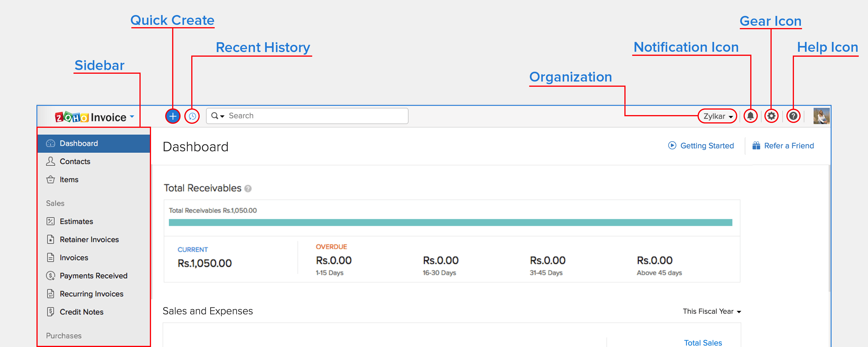Select Dashboard in the sidebar
The width and height of the screenshot is (868, 347).
pos(94,143)
